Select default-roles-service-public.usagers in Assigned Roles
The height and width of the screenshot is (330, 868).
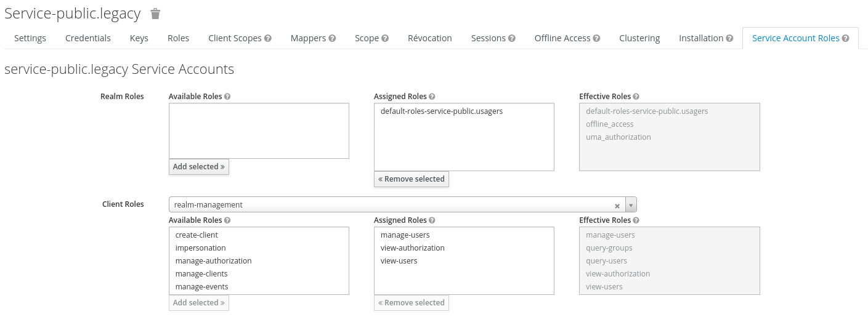442,111
